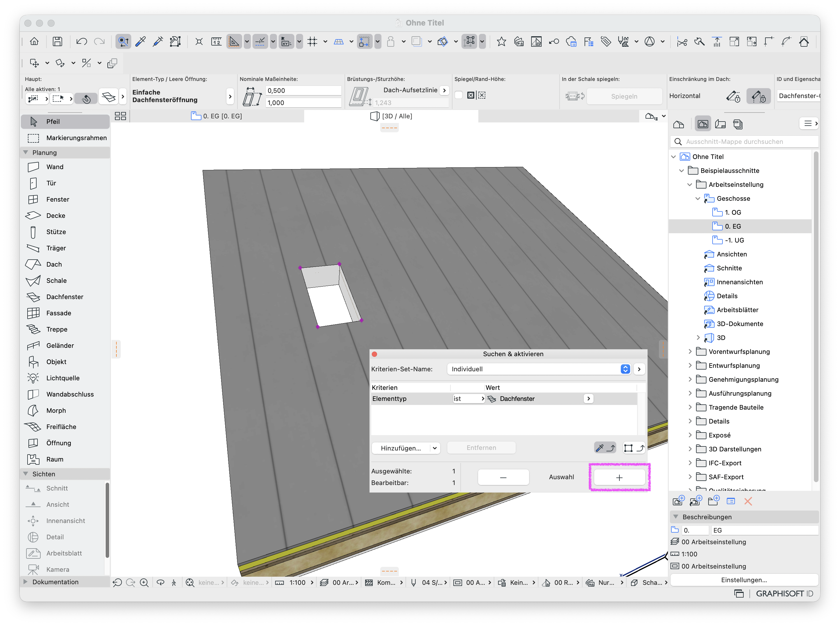Toggle marquee criteria button in Suchen dialog
The height and width of the screenshot is (626, 840).
[x=634, y=448]
